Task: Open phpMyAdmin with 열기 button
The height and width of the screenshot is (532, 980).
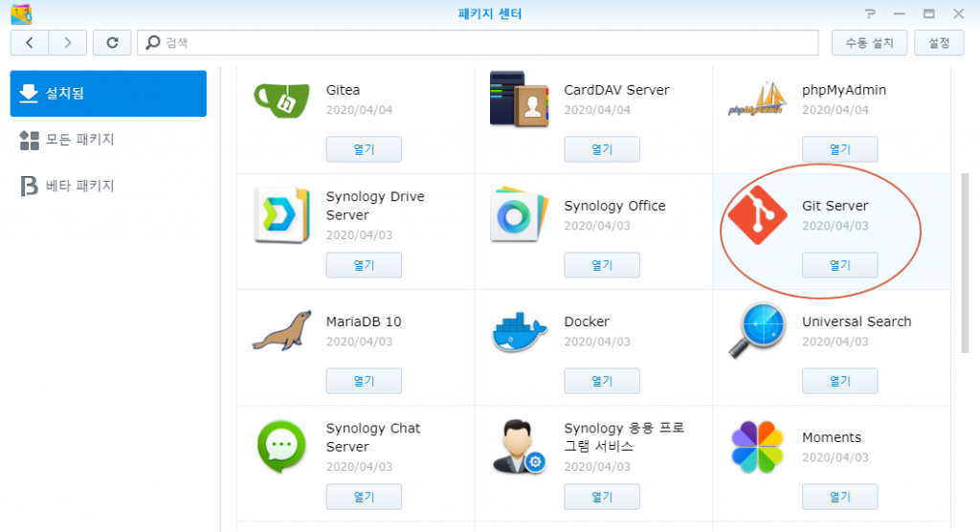Action: pyautogui.click(x=840, y=149)
